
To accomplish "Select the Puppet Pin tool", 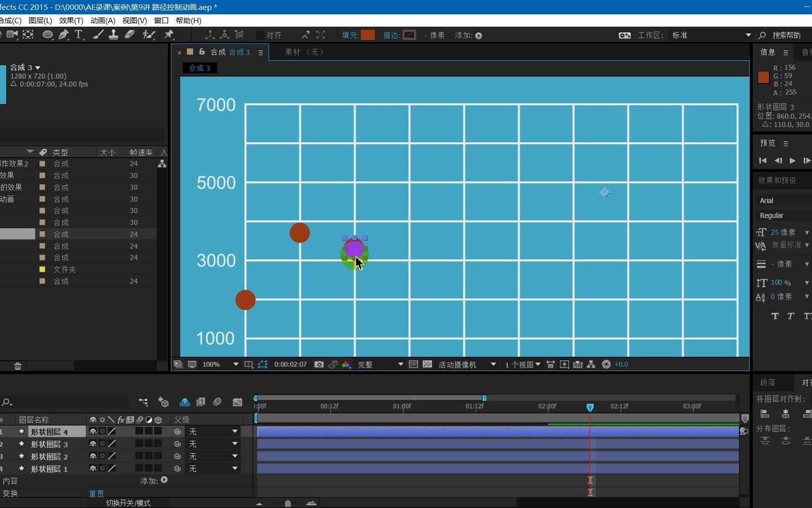I will point(169,35).
